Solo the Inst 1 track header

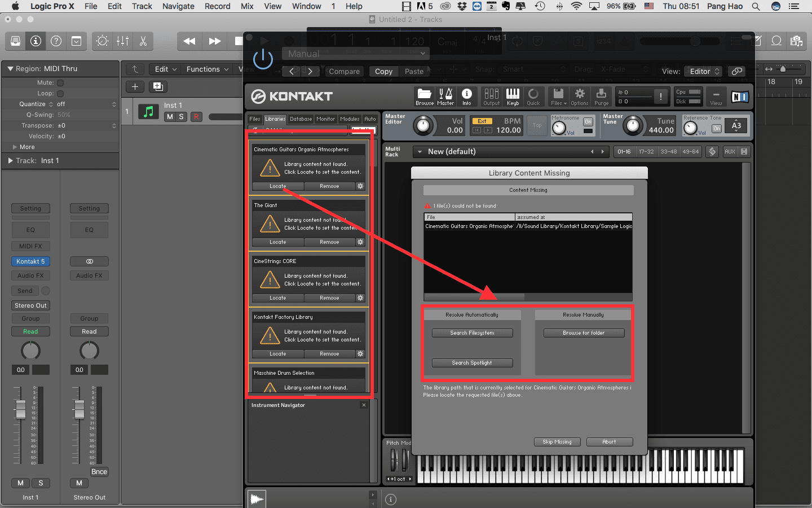coord(181,117)
